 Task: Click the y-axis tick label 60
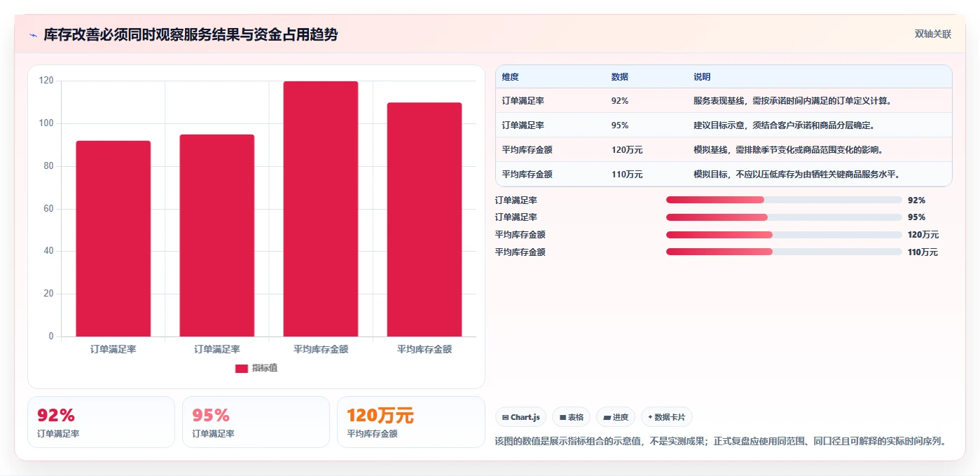click(x=48, y=209)
